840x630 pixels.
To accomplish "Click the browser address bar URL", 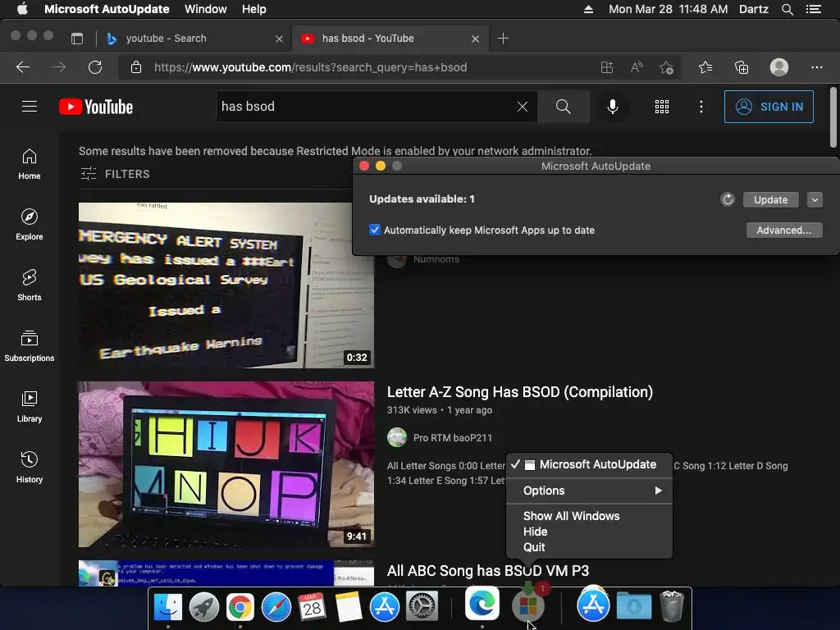I will tap(311, 67).
